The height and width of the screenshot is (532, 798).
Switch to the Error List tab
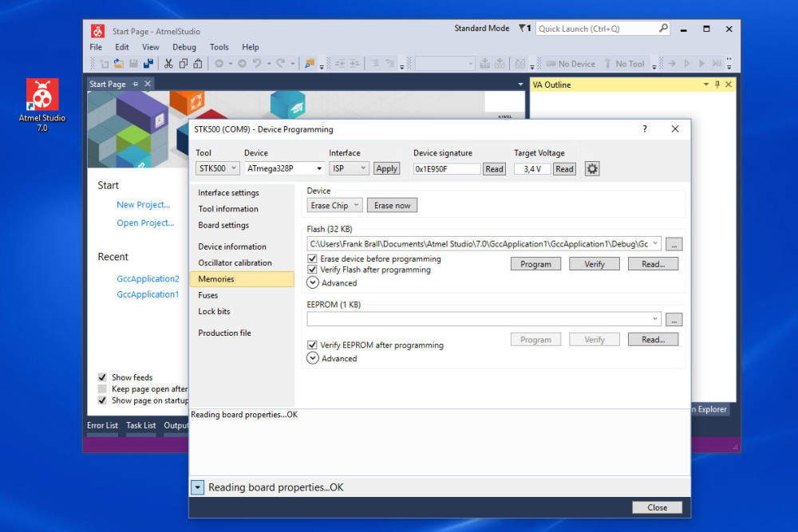pyautogui.click(x=102, y=425)
